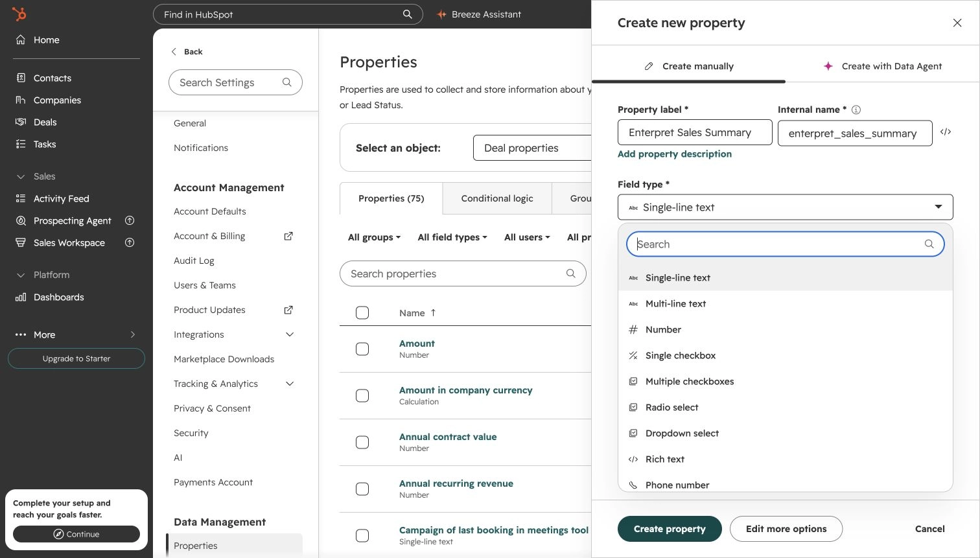Image resolution: width=980 pixels, height=558 pixels.
Task: Check the Annual recurring revenue checkbox
Action: 362,489
